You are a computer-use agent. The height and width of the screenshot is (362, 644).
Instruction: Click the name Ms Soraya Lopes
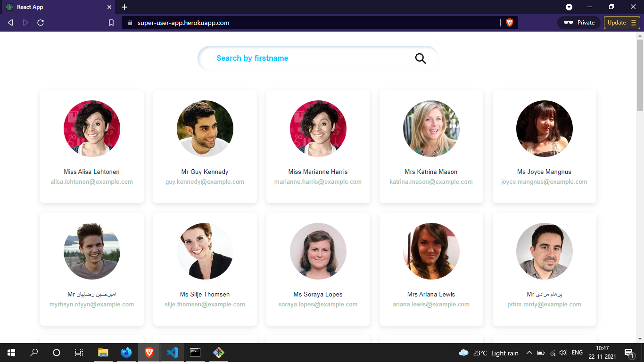(x=318, y=295)
